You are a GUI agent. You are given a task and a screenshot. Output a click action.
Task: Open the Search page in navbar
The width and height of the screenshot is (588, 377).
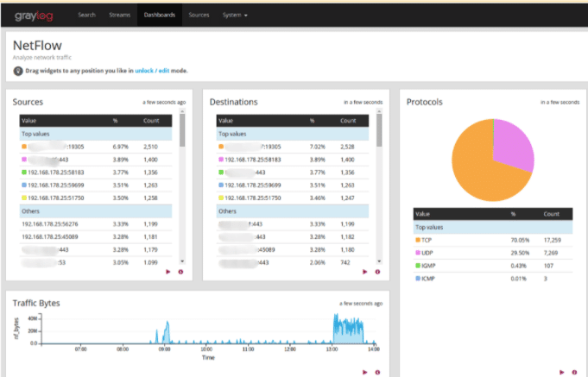point(86,16)
